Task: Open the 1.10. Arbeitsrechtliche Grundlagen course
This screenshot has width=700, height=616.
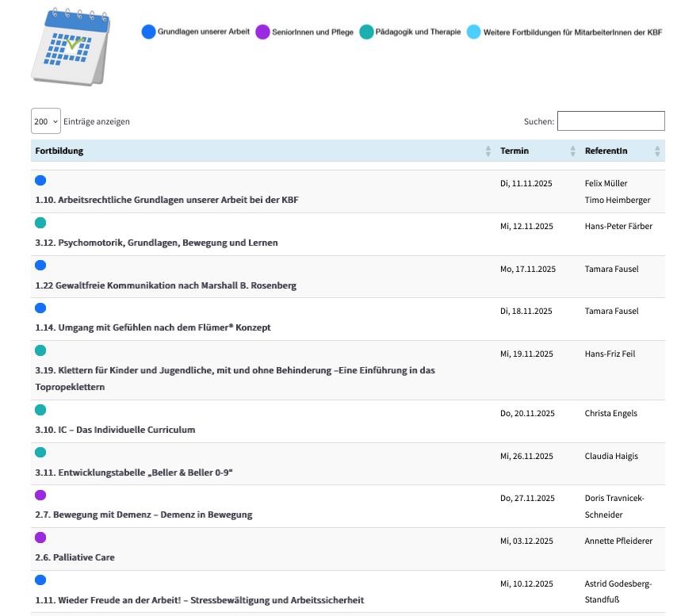Action: (x=166, y=200)
